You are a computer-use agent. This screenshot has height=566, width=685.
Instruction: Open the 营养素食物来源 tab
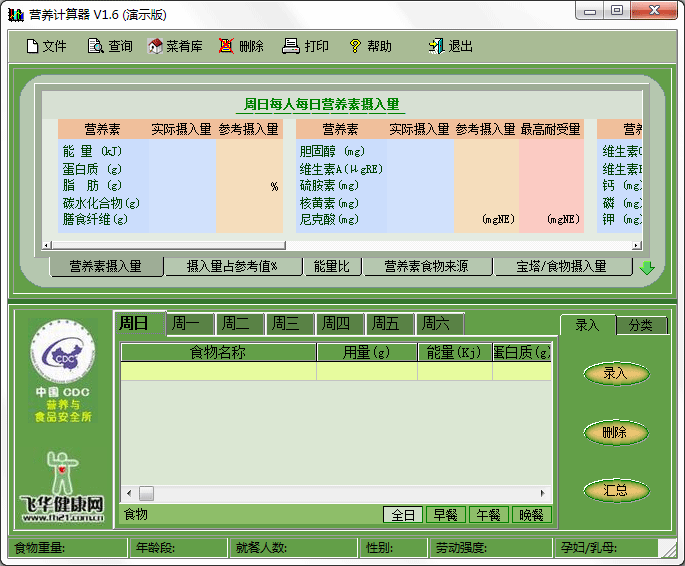click(427, 266)
